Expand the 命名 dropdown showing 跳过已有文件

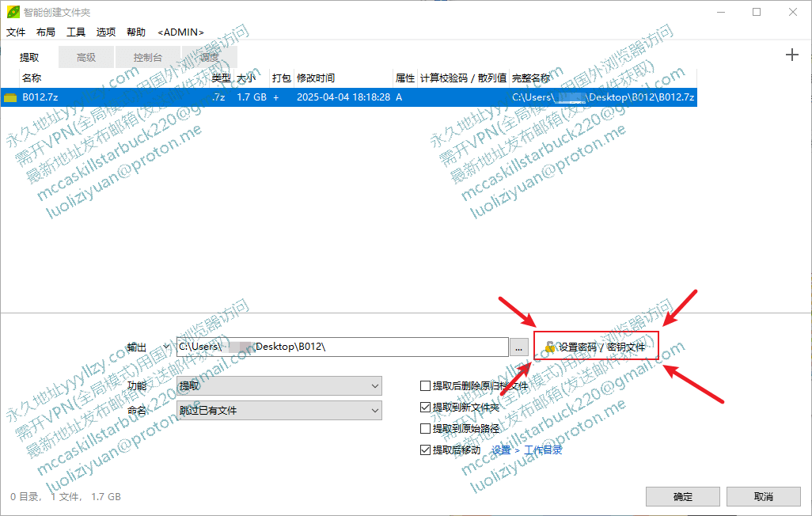tap(279, 410)
